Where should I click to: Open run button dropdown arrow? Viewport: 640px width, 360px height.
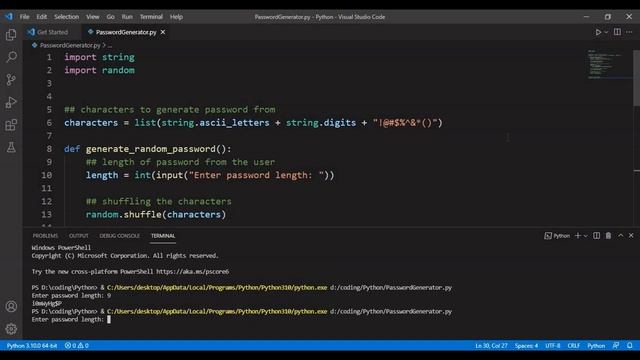click(x=606, y=32)
